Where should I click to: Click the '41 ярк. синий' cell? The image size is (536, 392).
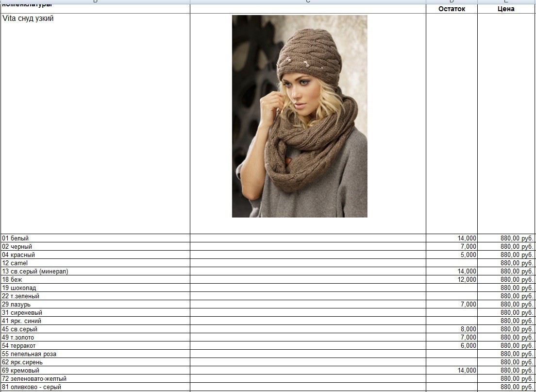95,321
